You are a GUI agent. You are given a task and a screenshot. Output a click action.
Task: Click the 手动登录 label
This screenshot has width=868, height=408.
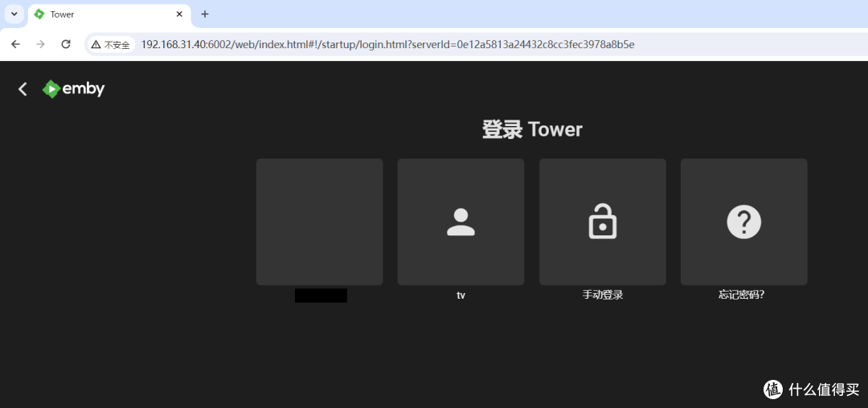pos(603,296)
